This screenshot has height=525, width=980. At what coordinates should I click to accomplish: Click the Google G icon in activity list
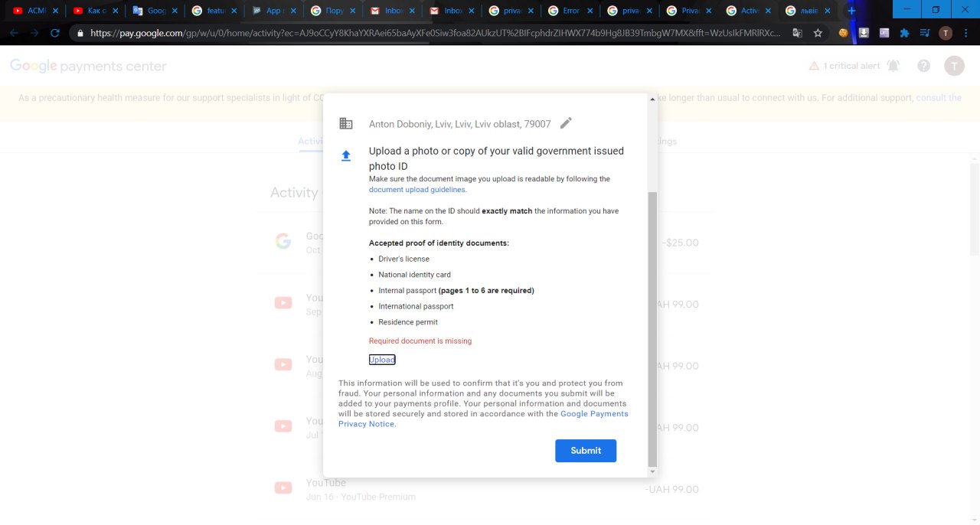pos(283,242)
